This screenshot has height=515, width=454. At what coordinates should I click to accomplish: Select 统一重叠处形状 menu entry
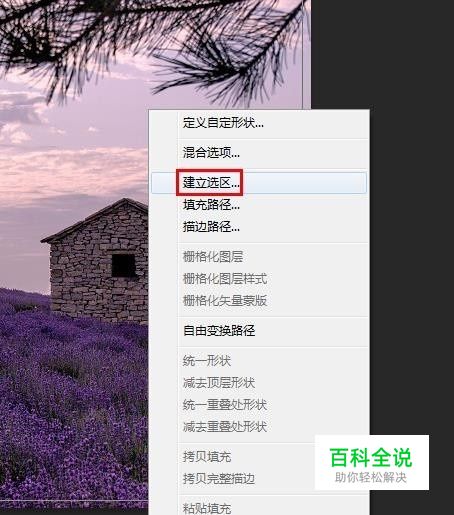259,405
